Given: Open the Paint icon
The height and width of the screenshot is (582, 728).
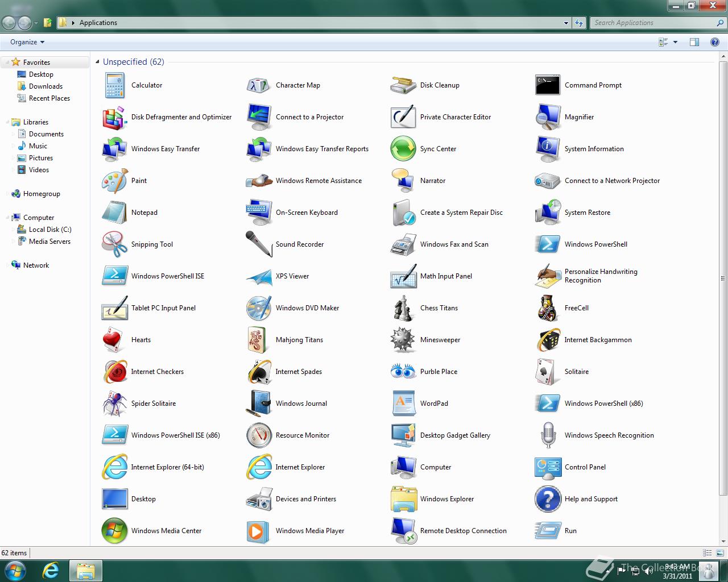Looking at the screenshot, I should tap(115, 181).
